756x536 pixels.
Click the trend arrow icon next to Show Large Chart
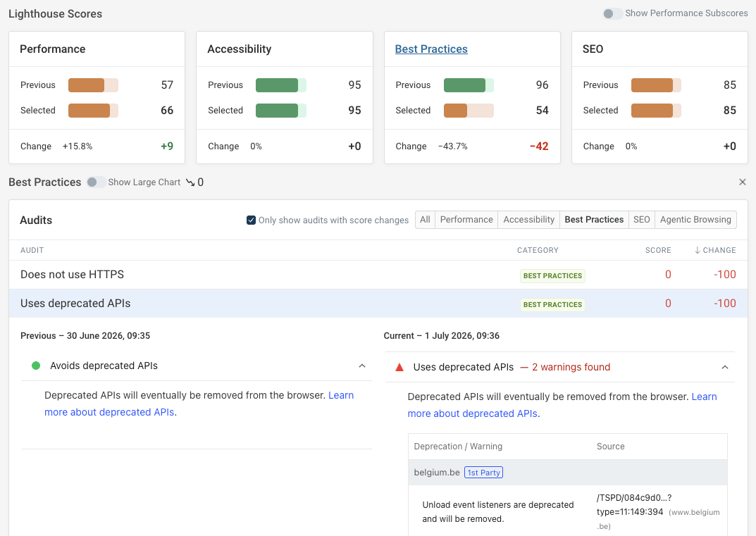click(x=190, y=182)
